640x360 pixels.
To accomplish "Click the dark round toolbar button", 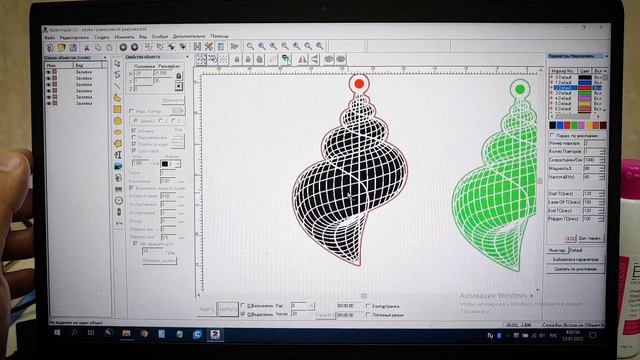I will [134, 47].
